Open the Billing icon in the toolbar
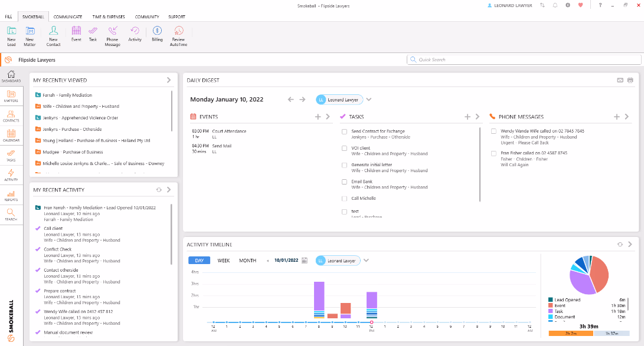 (156, 35)
